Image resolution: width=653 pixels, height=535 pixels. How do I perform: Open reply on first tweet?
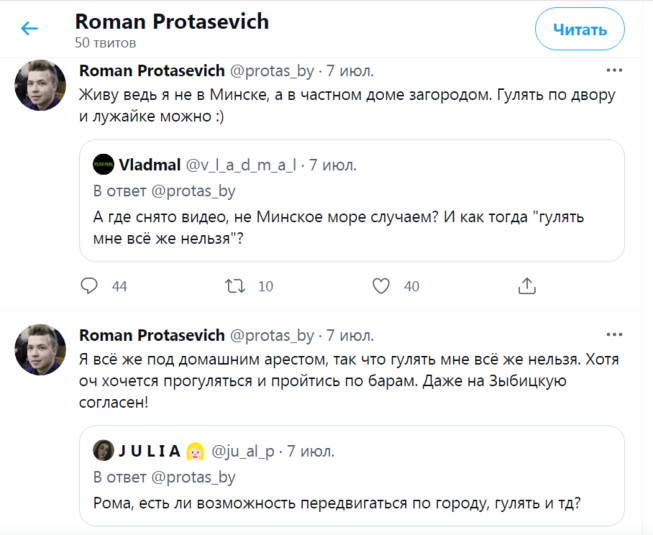(x=89, y=286)
